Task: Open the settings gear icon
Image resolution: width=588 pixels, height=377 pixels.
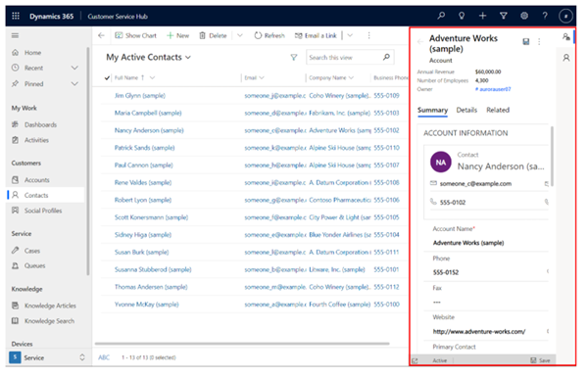Action: [524, 16]
